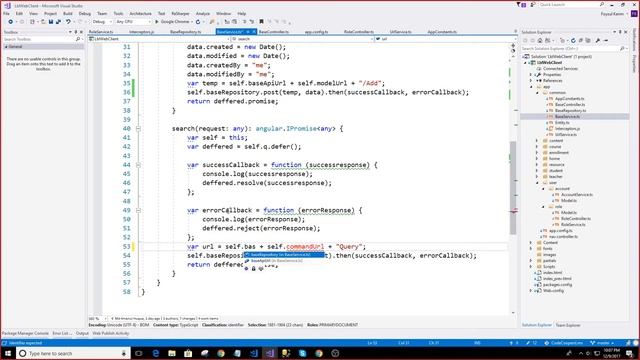Click the Save icon in the toolbar
Screen dimensions: 640x360
[x=51, y=22]
